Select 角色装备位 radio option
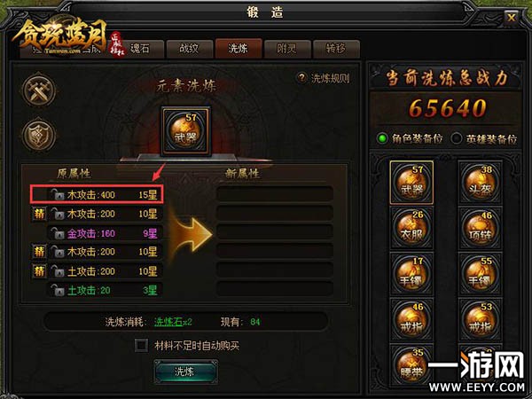Viewport: 532px width, 399px height. tap(383, 138)
